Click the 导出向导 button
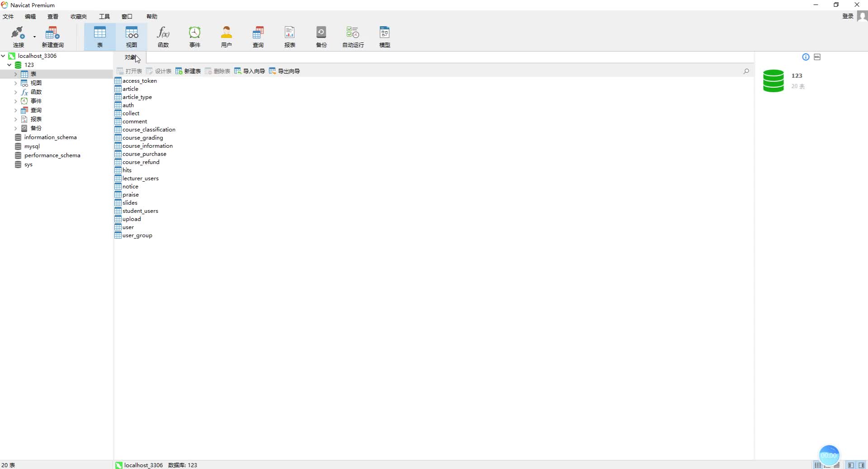868x469 pixels. [284, 71]
